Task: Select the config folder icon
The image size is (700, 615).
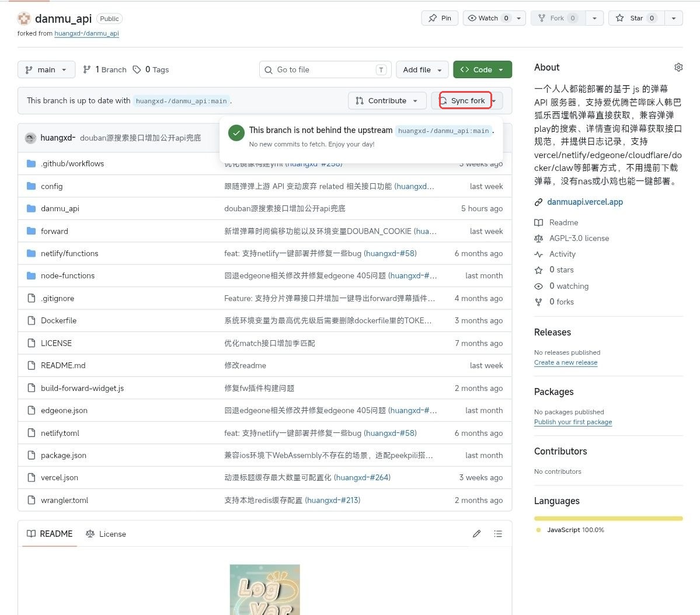Action: [x=31, y=186]
